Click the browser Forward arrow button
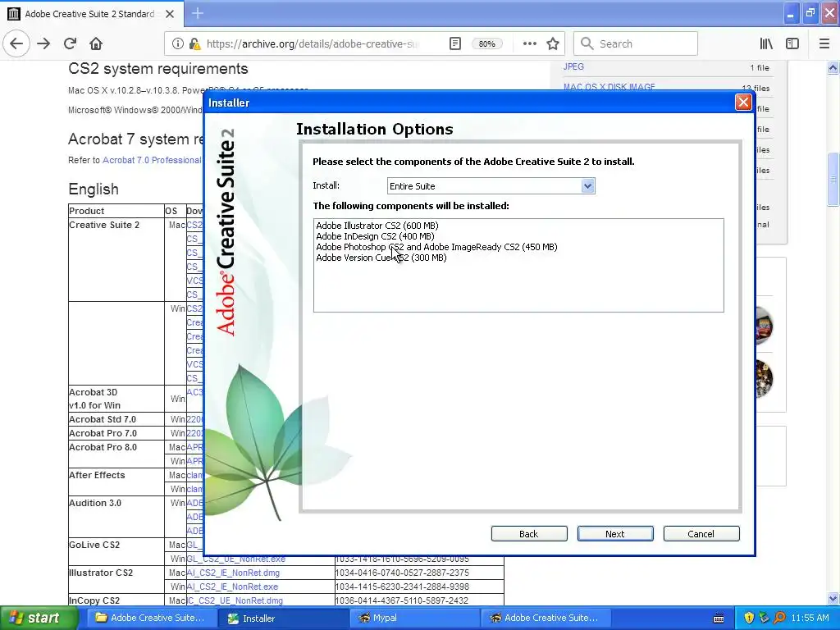 tap(43, 44)
